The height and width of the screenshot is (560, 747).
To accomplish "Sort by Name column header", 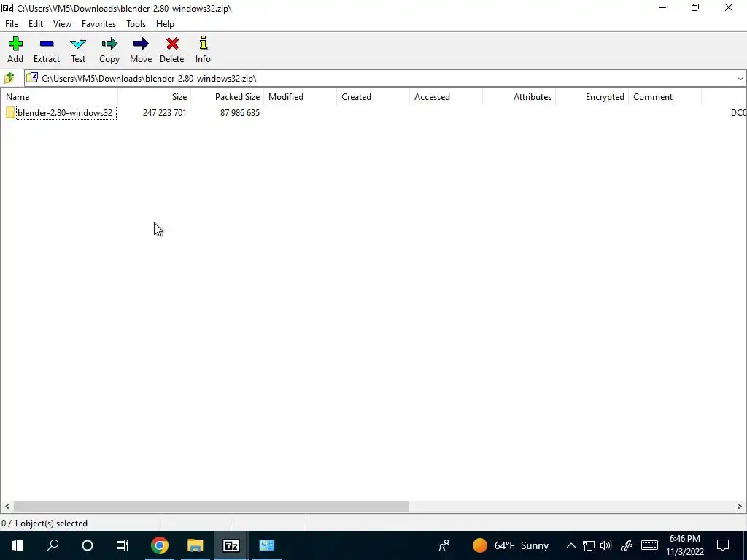I will point(59,97).
